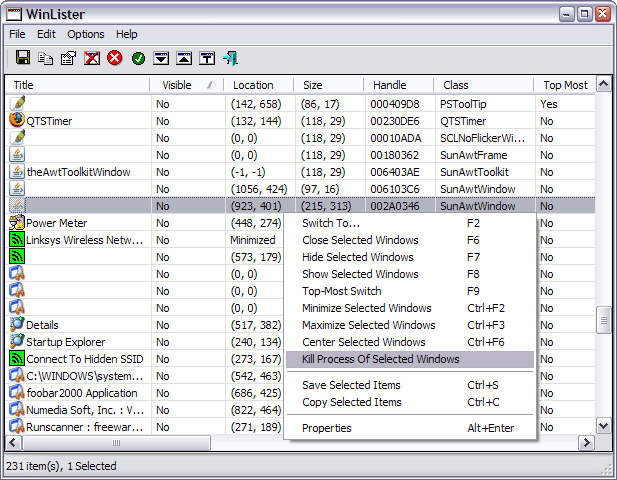The height and width of the screenshot is (480, 617).
Task: Click the Yes value in Top Most column
Action: coord(549,104)
